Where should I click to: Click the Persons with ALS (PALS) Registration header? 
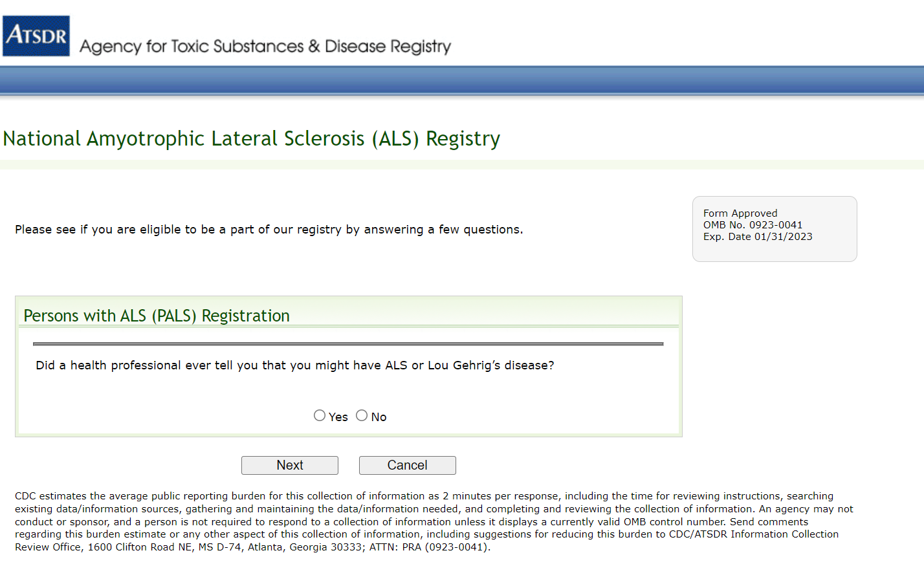click(157, 316)
